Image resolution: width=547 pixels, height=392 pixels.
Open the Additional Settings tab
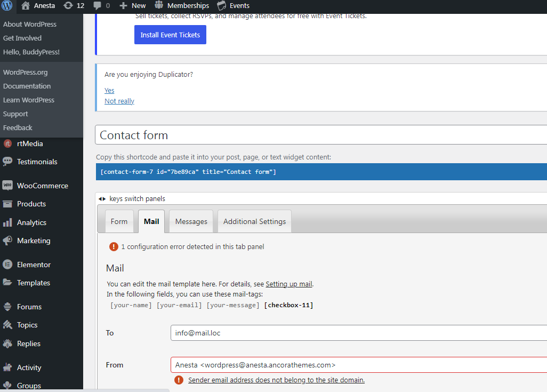[254, 221]
